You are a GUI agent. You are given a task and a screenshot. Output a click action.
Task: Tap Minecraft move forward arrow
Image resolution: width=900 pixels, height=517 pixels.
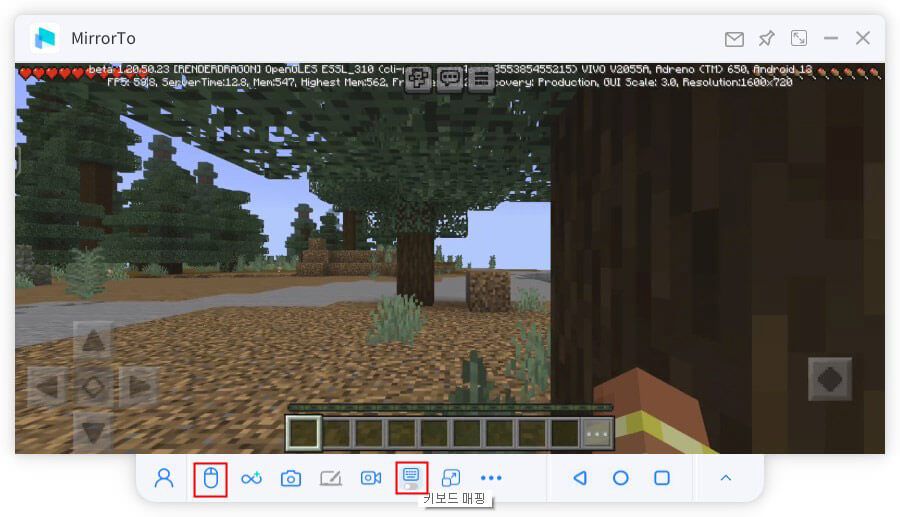[x=93, y=341]
